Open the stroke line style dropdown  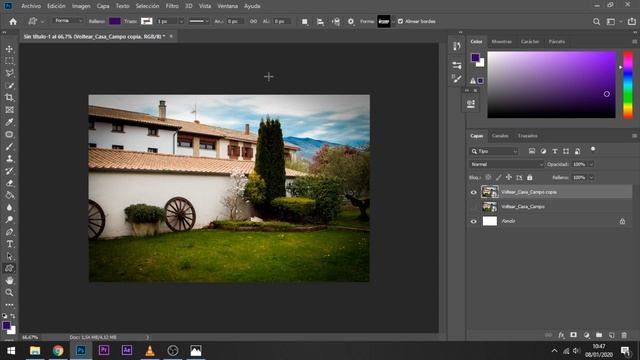pyautogui.click(x=198, y=21)
